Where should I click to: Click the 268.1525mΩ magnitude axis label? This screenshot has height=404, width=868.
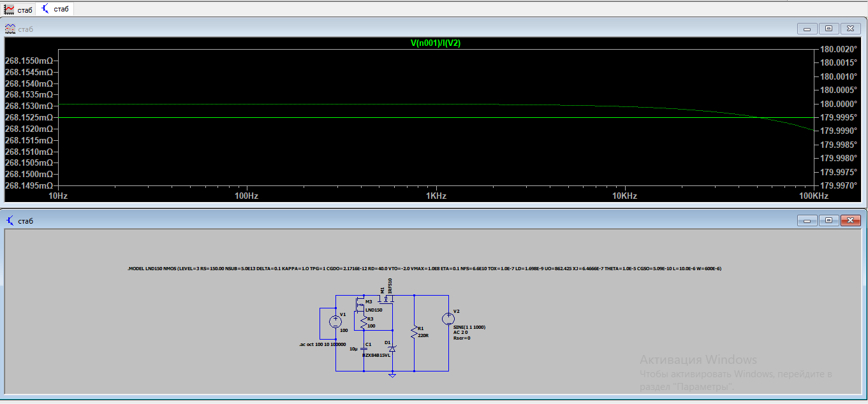(28, 117)
